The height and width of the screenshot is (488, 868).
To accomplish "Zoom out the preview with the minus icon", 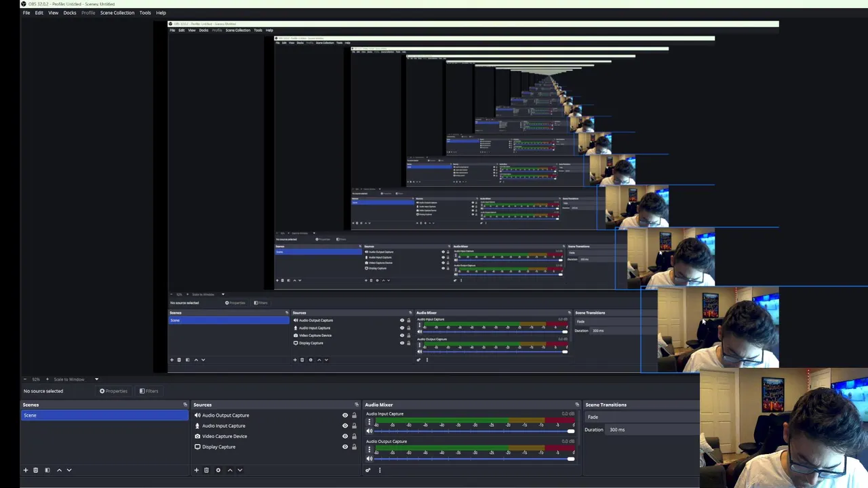I will [26, 380].
